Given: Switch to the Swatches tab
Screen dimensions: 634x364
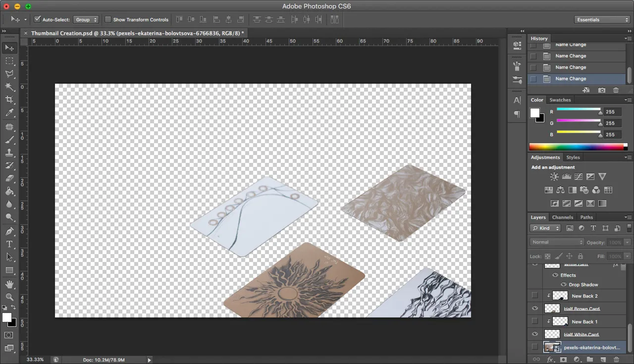Looking at the screenshot, I should click(560, 100).
